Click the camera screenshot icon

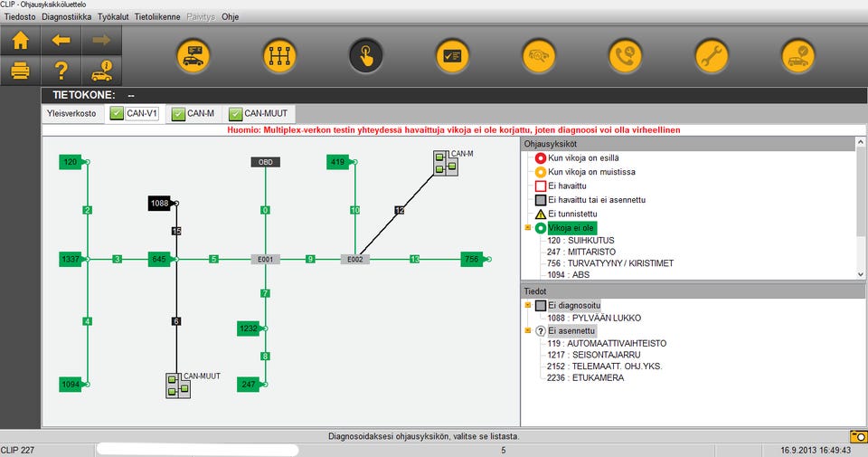[x=858, y=436]
